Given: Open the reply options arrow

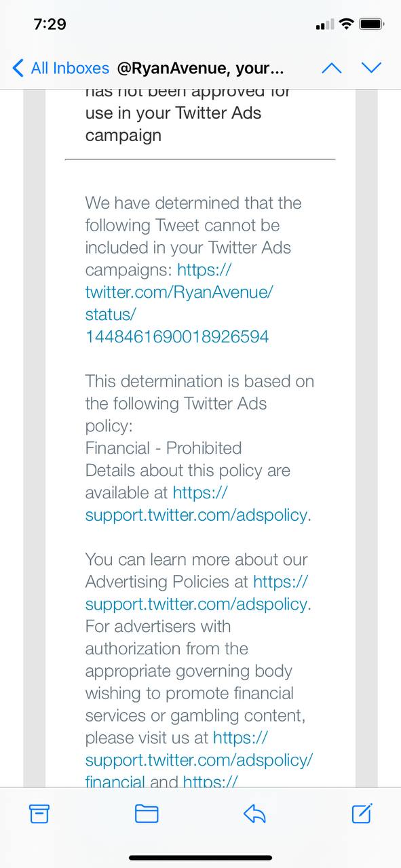Looking at the screenshot, I should tap(254, 813).
